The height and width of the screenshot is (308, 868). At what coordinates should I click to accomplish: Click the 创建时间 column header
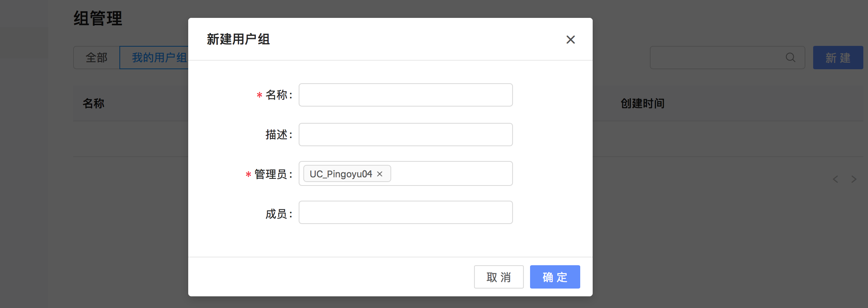click(x=642, y=103)
